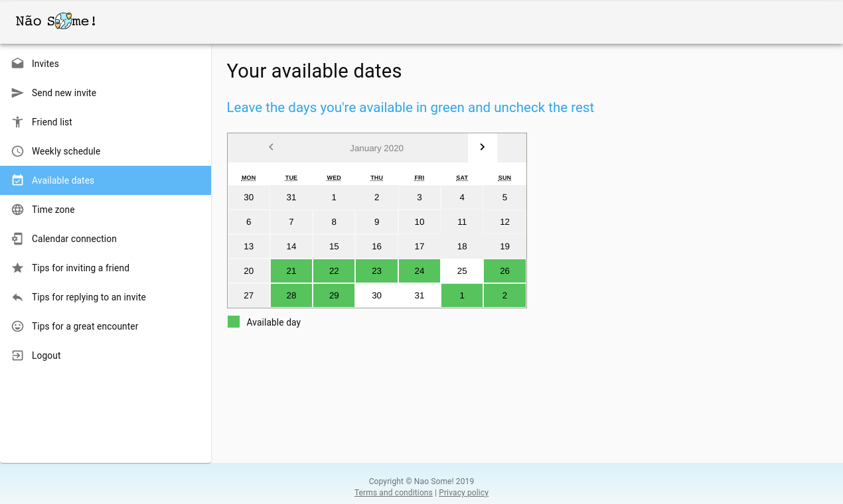The height and width of the screenshot is (504, 843).
Task: Open the Invites menu item
Action: pyautogui.click(x=106, y=64)
